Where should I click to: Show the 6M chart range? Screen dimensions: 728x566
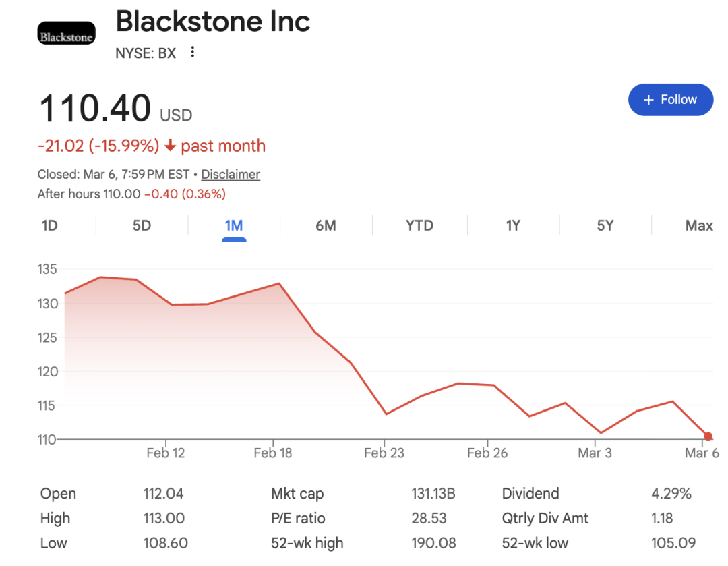point(326,225)
